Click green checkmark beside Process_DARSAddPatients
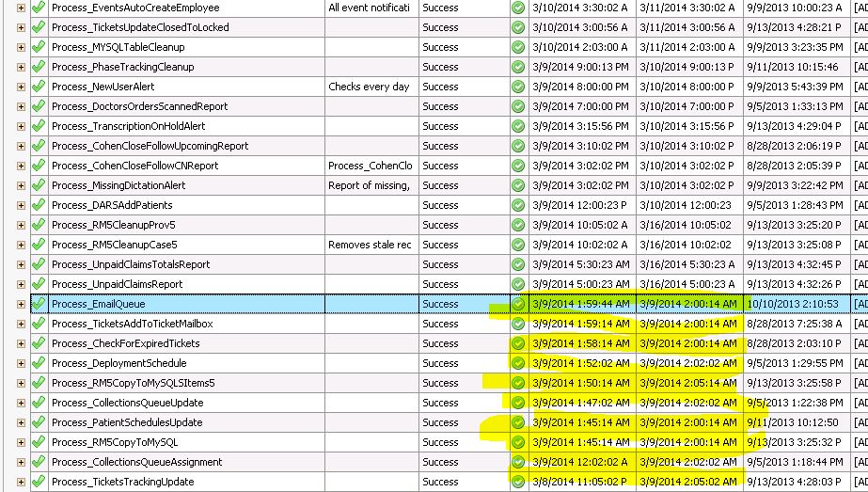The height and width of the screenshot is (492, 868). (x=39, y=205)
